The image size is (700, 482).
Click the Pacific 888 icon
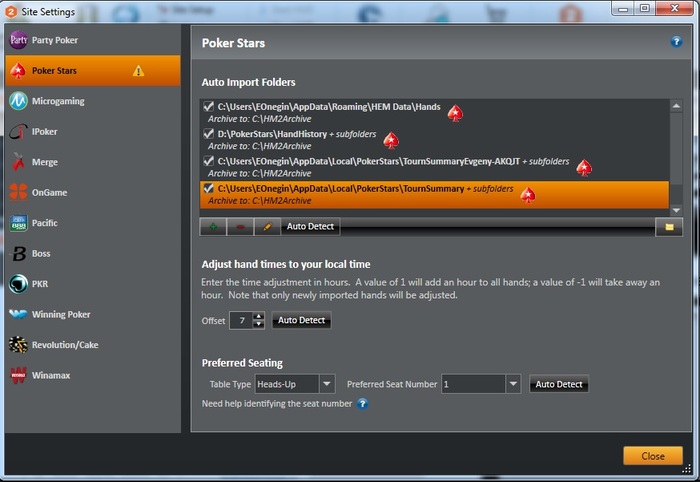18,223
